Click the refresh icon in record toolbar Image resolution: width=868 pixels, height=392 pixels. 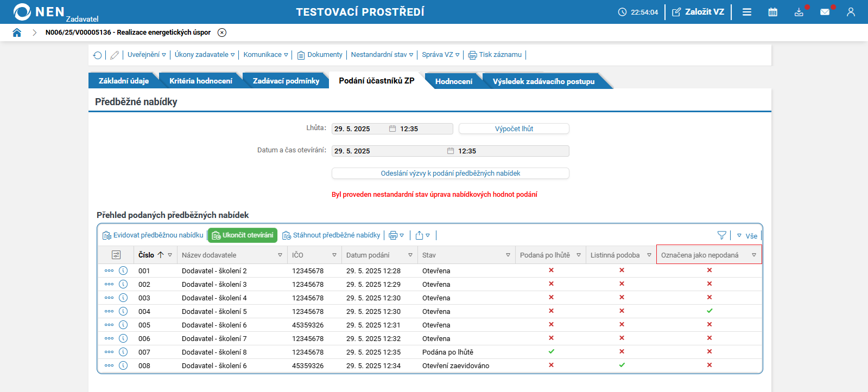(x=97, y=55)
